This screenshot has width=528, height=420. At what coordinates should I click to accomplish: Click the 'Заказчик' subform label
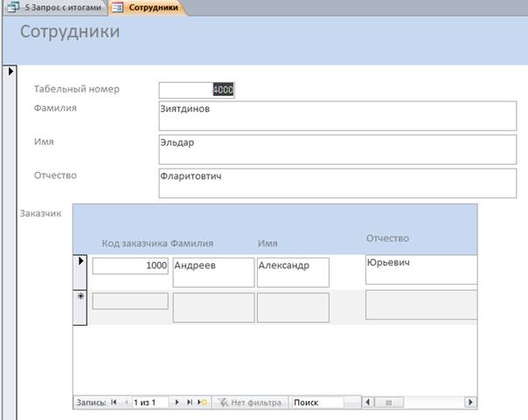[41, 213]
